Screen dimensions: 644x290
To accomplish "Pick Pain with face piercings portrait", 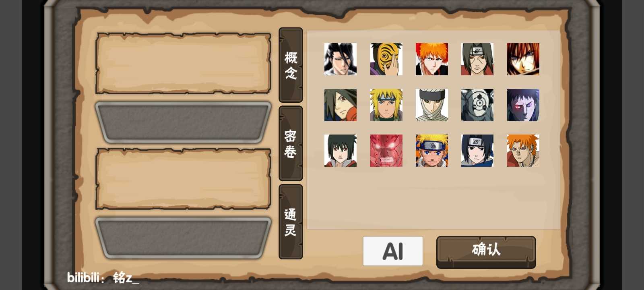I will (x=523, y=151).
